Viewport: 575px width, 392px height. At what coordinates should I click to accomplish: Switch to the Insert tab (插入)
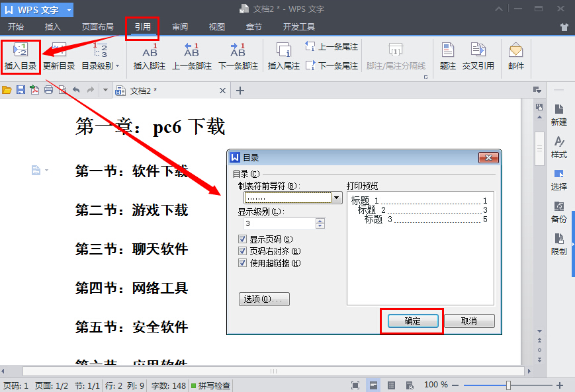[52, 27]
